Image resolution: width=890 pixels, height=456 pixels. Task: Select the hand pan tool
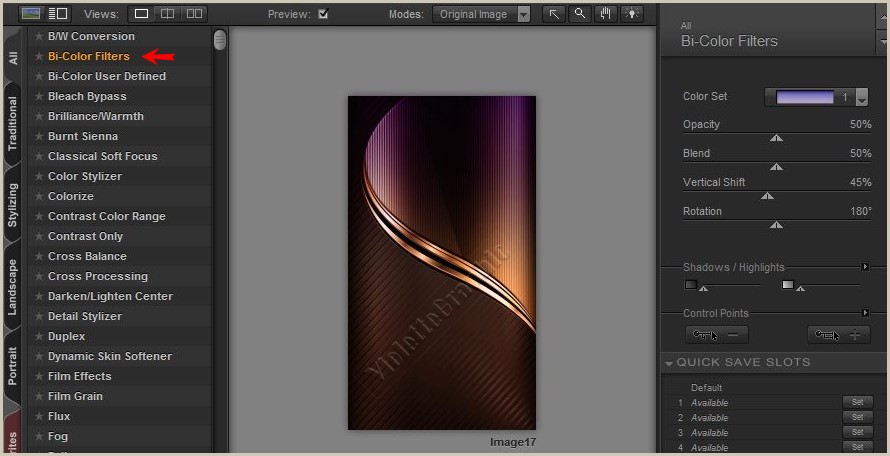[x=605, y=14]
